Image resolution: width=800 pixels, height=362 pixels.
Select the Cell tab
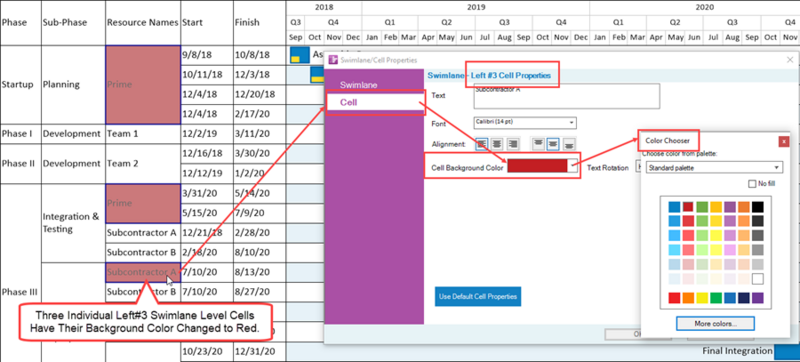pos(375,102)
